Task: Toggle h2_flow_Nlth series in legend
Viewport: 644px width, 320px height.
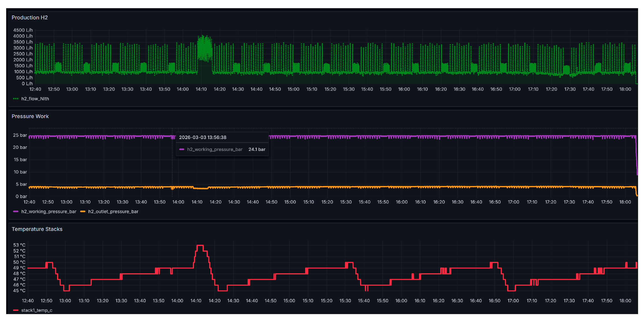Action: click(x=35, y=99)
